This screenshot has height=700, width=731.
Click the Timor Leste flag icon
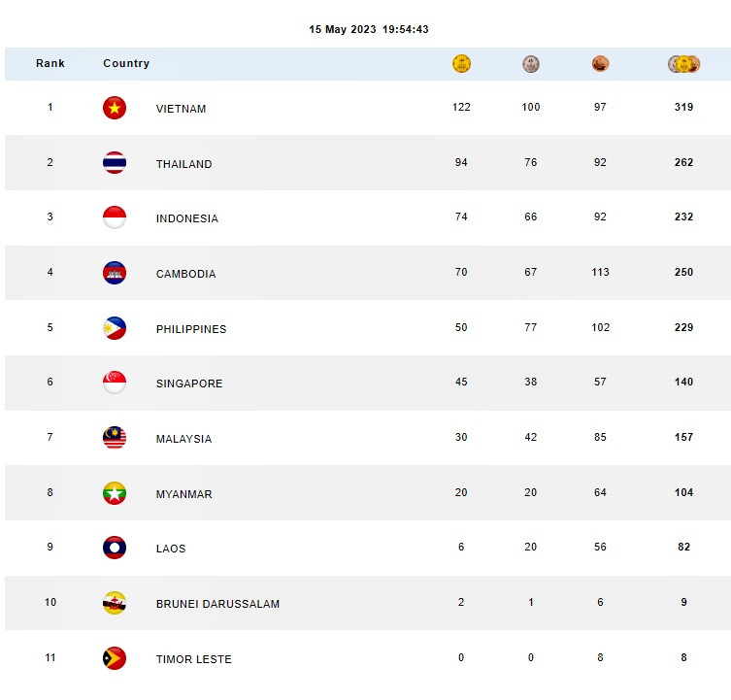click(115, 658)
